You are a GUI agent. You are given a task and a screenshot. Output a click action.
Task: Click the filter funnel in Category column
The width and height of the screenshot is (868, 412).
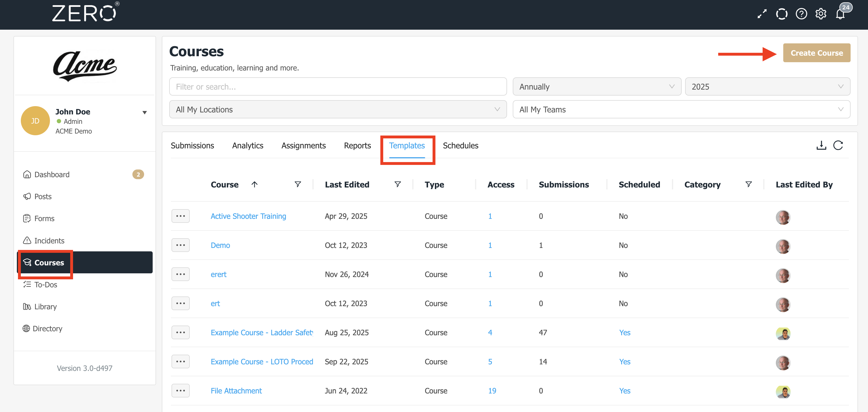[x=748, y=184]
